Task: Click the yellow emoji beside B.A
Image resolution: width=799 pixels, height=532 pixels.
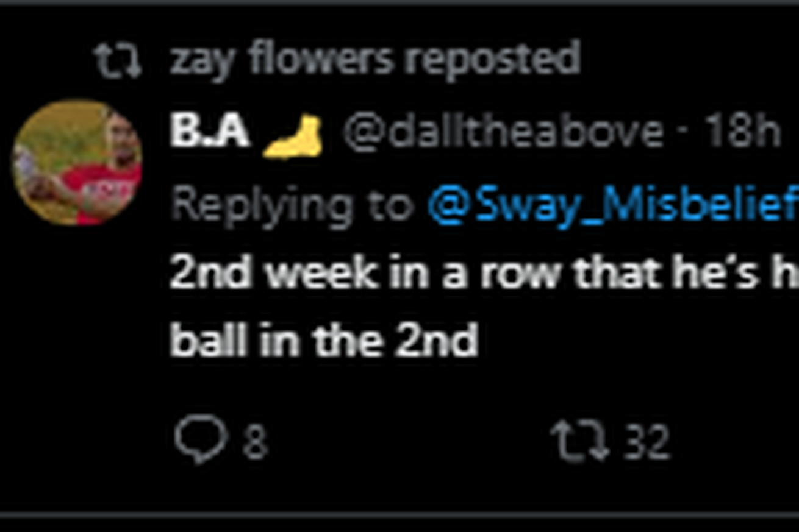Action: coord(295,137)
